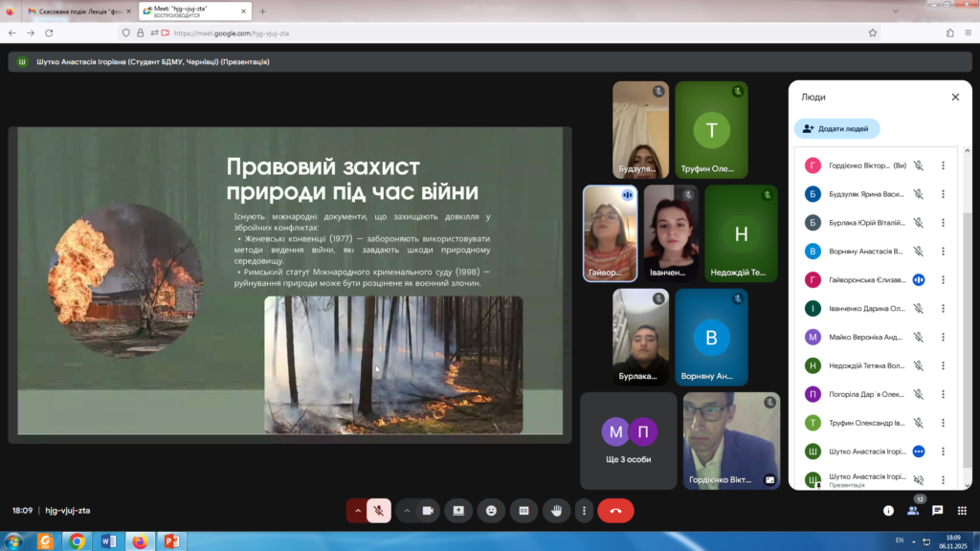Toggle the camera on or off

pos(428,511)
